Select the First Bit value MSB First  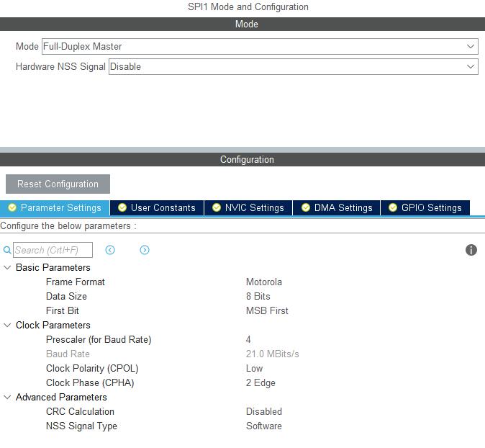point(267,310)
